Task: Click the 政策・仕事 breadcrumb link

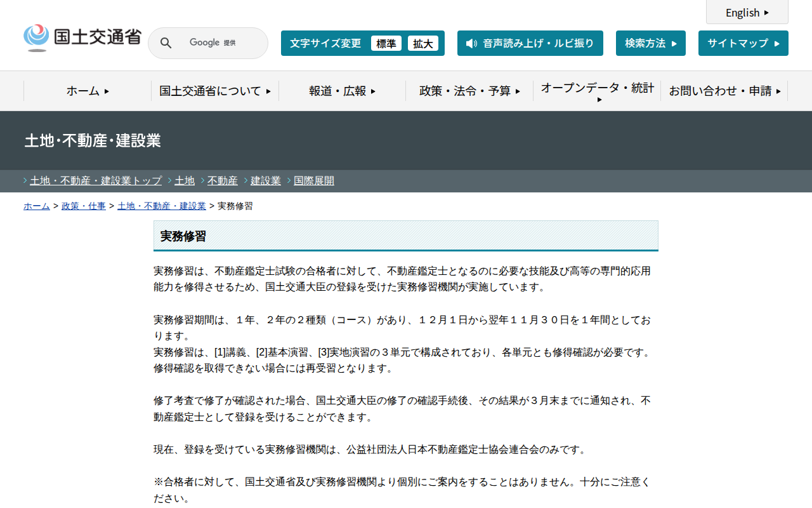Action: (x=84, y=206)
